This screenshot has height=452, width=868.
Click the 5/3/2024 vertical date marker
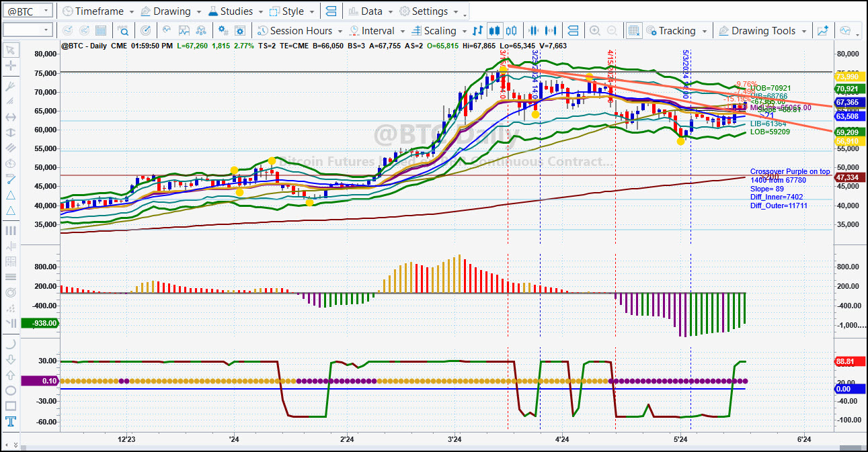(x=685, y=74)
